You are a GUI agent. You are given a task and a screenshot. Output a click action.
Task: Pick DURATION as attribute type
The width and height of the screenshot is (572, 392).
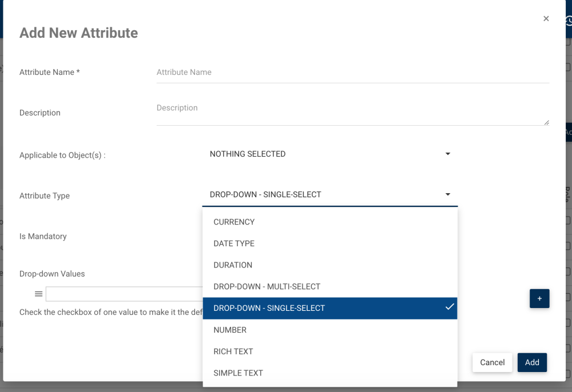[233, 265]
